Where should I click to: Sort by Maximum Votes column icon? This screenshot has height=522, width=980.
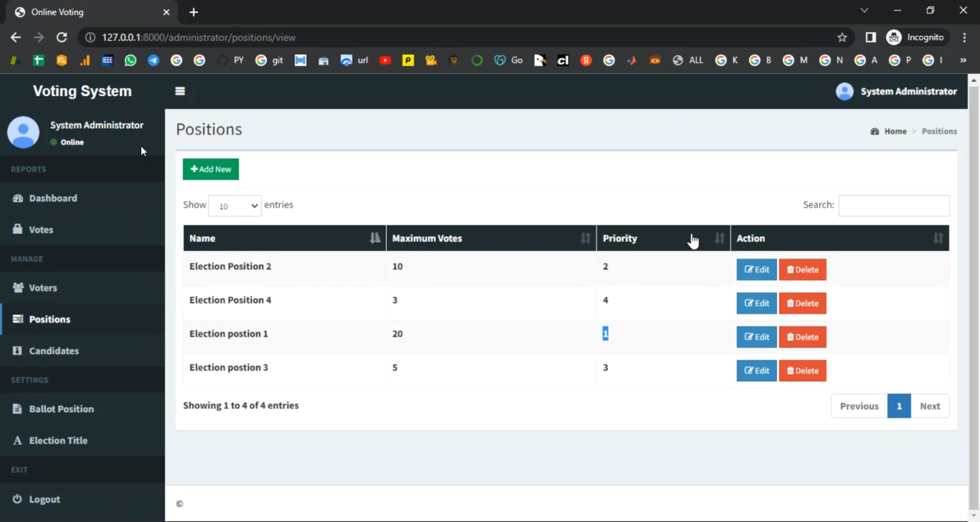(585, 238)
